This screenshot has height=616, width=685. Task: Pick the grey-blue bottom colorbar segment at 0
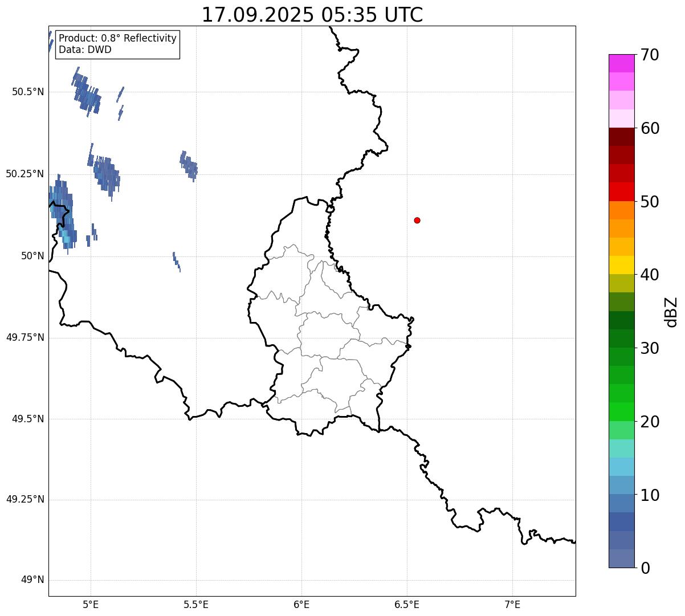tap(621, 558)
